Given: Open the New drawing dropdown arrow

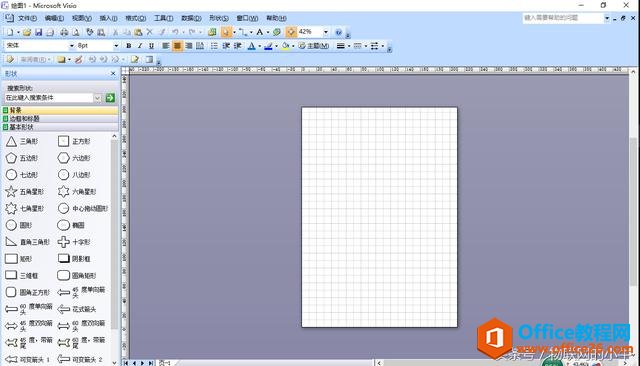Looking at the screenshot, I should coord(18,32).
